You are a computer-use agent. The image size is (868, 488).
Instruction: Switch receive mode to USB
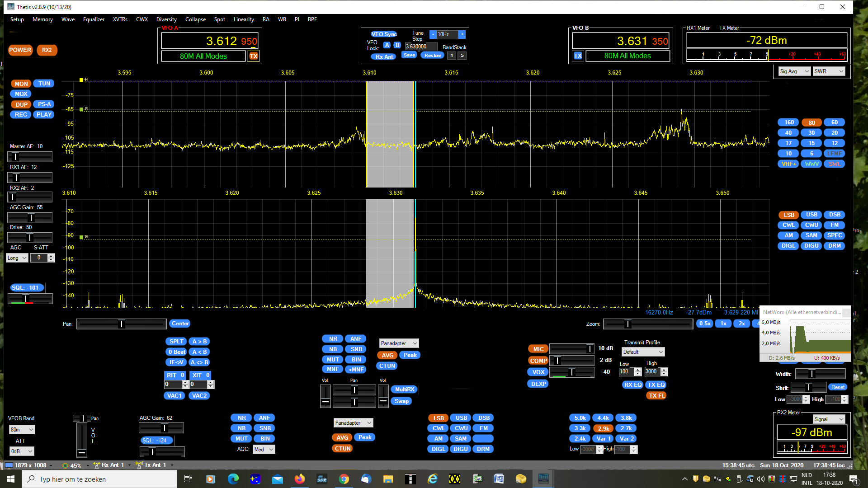click(811, 215)
